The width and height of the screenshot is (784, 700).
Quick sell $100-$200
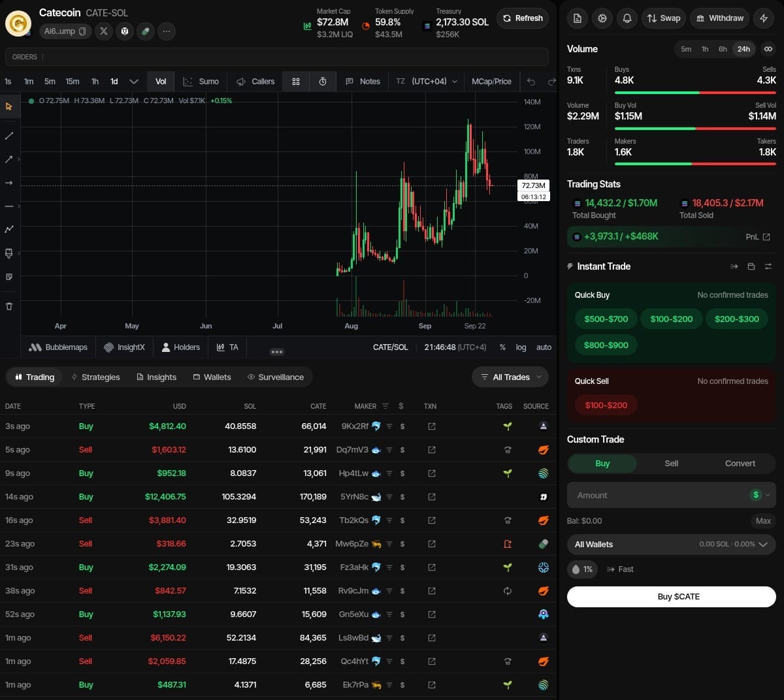coord(606,406)
